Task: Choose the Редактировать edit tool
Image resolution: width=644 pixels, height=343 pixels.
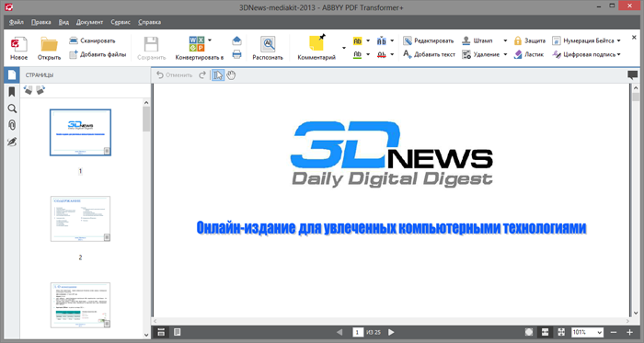Action: coord(428,40)
